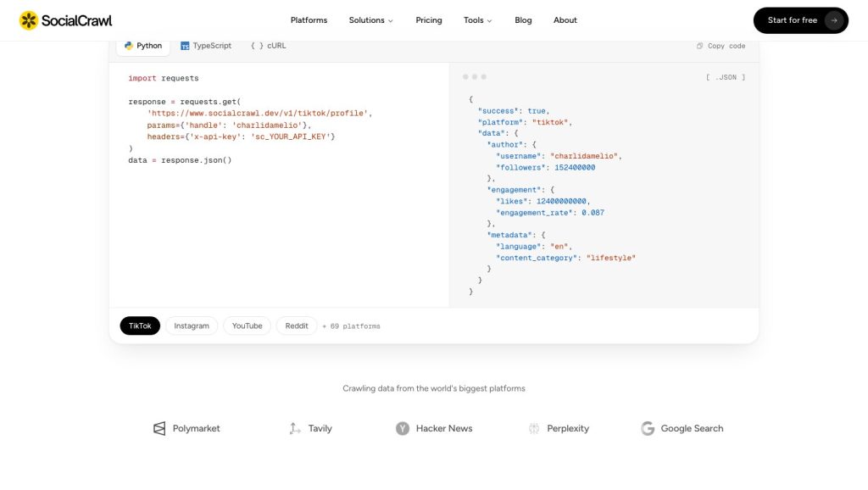The width and height of the screenshot is (868, 490).
Task: Click the "success": true JSON line
Action: point(513,111)
